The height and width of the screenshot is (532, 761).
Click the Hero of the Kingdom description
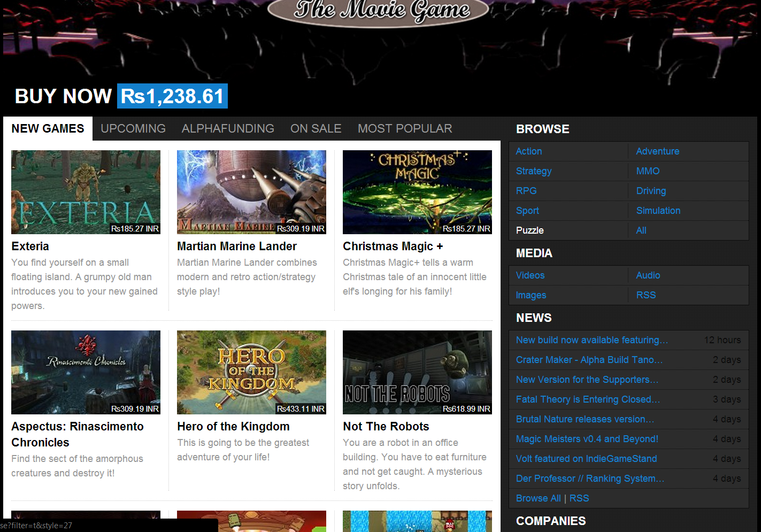coord(243,450)
